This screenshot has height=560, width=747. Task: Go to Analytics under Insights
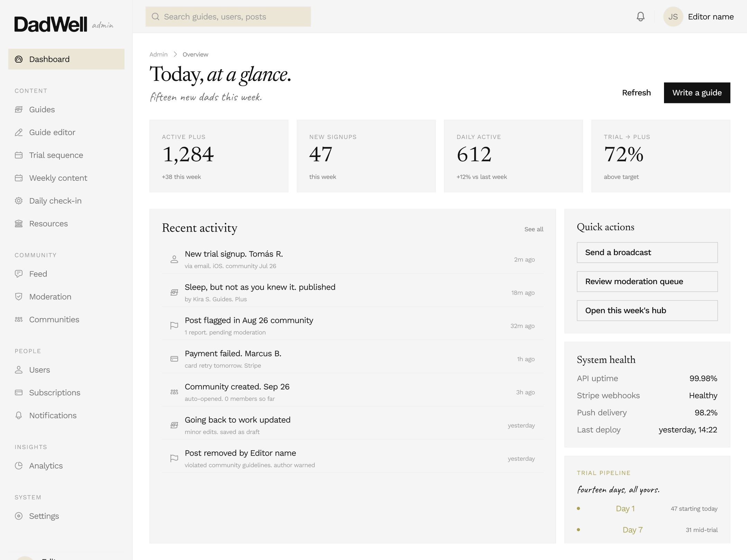point(66,466)
